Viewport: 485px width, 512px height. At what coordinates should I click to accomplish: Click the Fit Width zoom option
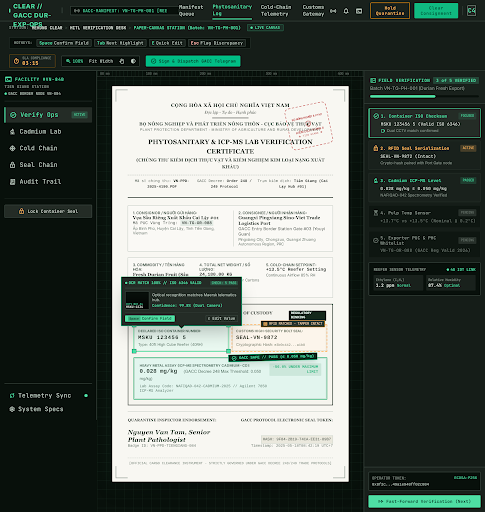(x=101, y=61)
